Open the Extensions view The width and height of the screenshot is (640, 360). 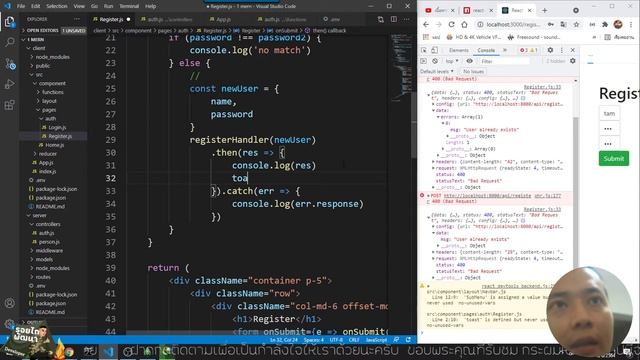[9, 105]
